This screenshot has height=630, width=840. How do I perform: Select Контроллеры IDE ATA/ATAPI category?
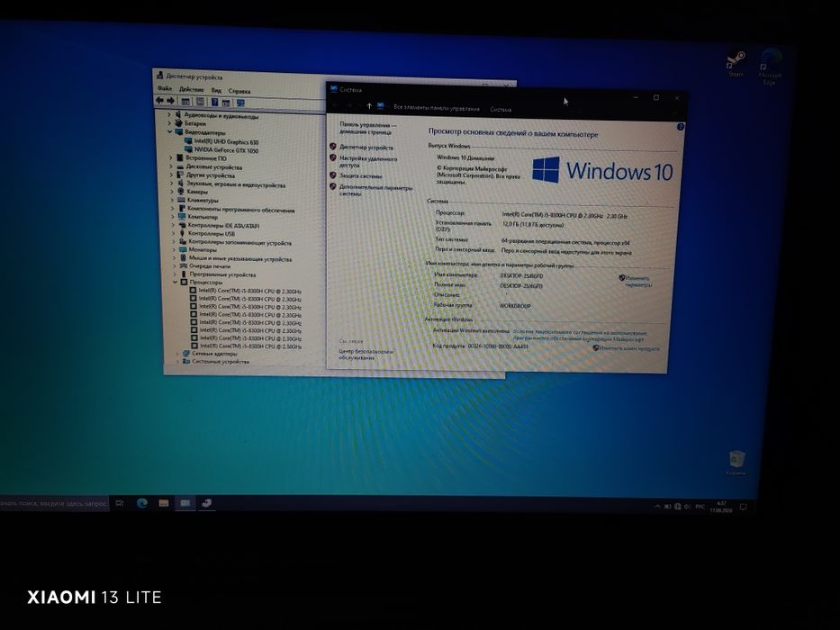(223, 226)
